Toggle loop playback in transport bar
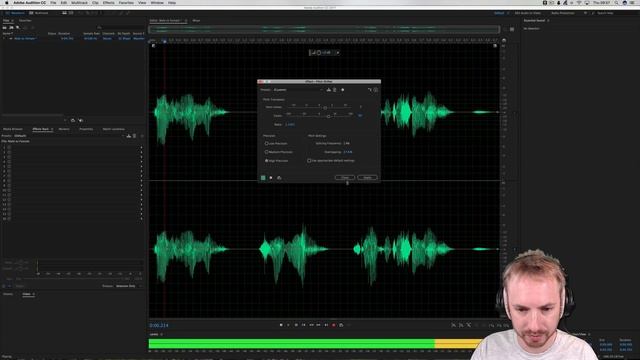 [341, 325]
